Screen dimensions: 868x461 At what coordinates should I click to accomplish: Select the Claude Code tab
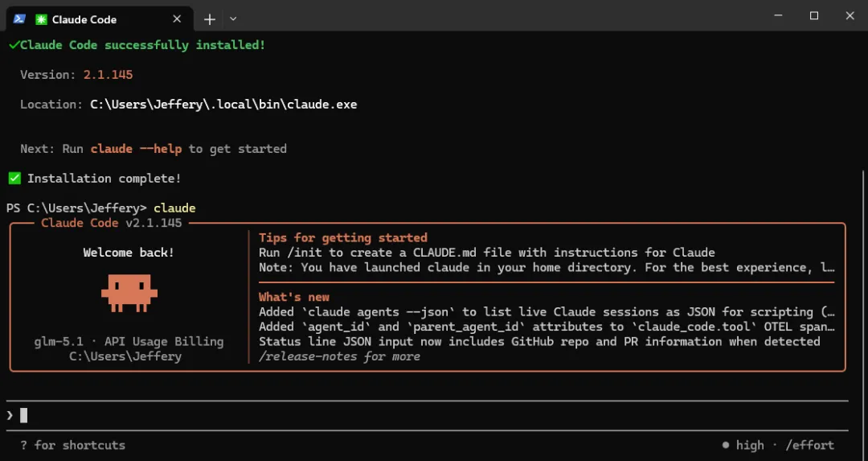(x=100, y=19)
